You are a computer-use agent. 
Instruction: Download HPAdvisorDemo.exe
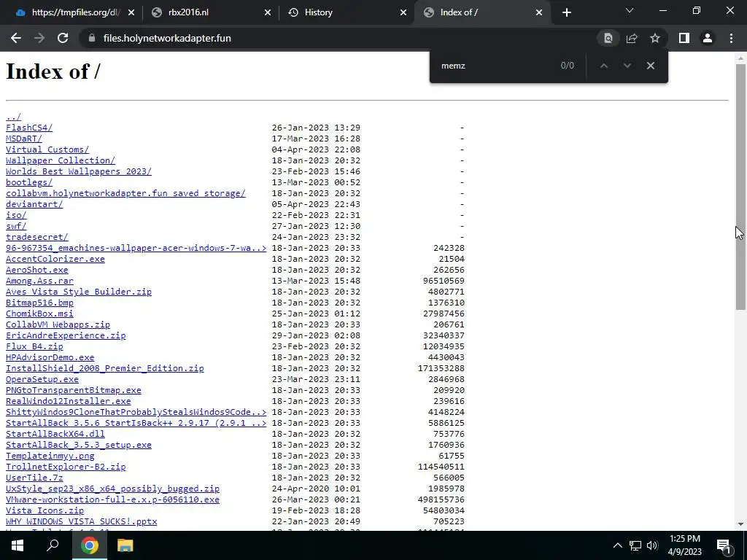coord(50,357)
